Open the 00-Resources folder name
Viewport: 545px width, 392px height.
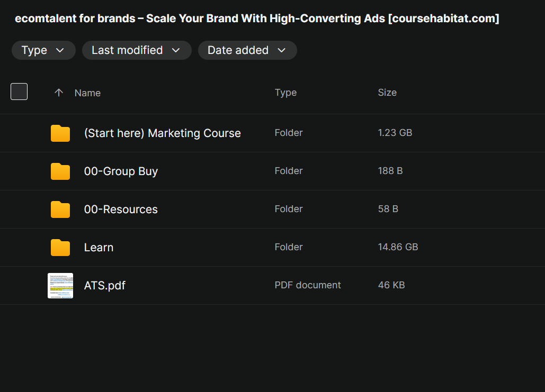121,209
